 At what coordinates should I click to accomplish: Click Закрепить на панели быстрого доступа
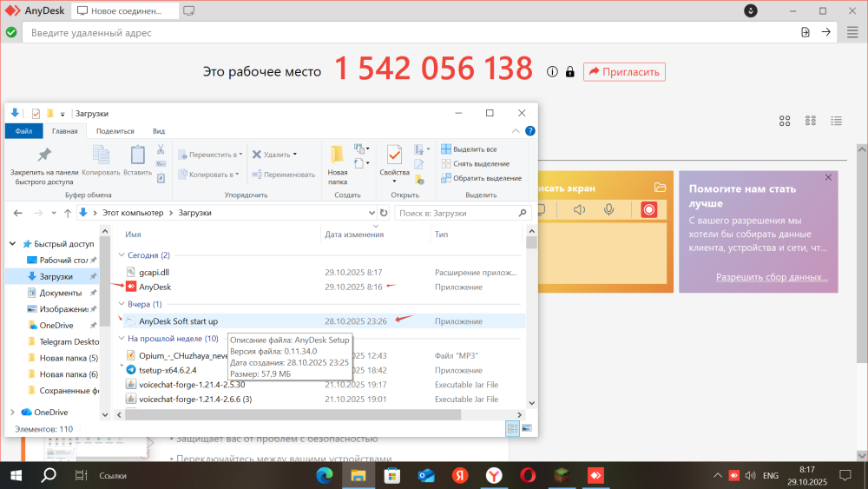pyautogui.click(x=44, y=166)
